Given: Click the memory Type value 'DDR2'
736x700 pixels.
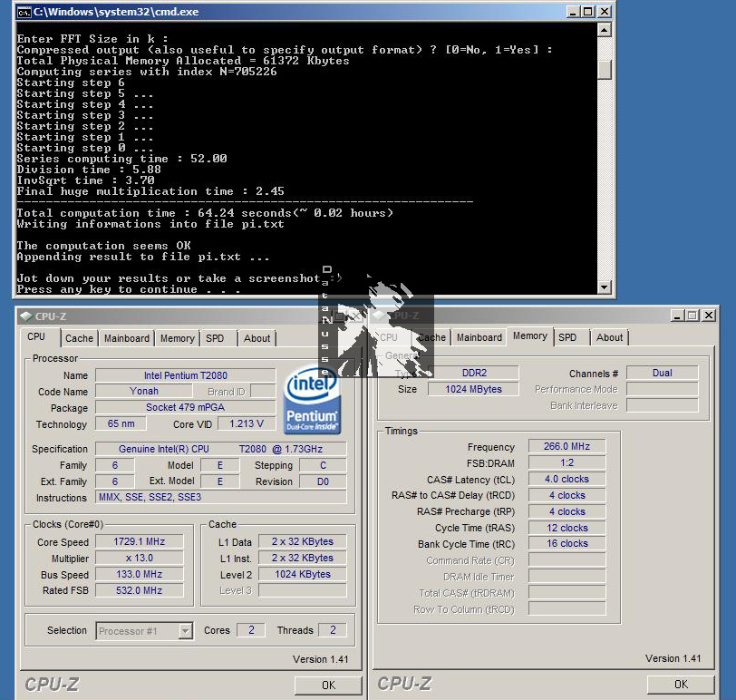Looking at the screenshot, I should tap(474, 373).
